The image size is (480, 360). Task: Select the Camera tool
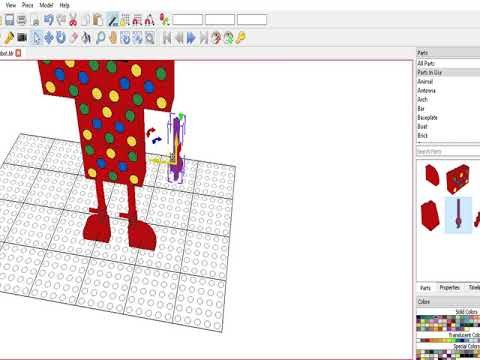click(x=22, y=38)
